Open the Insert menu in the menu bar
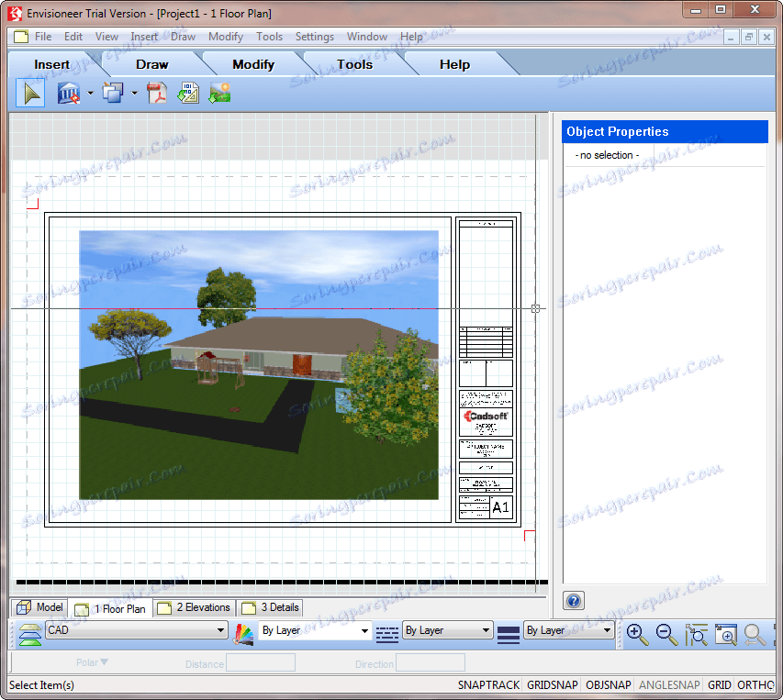Screen dimensions: 783x700 [x=144, y=37]
